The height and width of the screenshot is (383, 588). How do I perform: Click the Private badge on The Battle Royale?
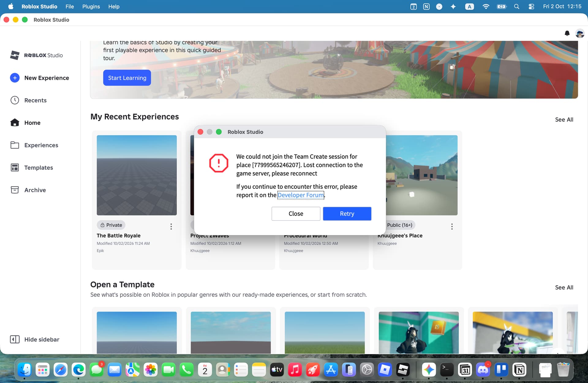pyautogui.click(x=111, y=225)
